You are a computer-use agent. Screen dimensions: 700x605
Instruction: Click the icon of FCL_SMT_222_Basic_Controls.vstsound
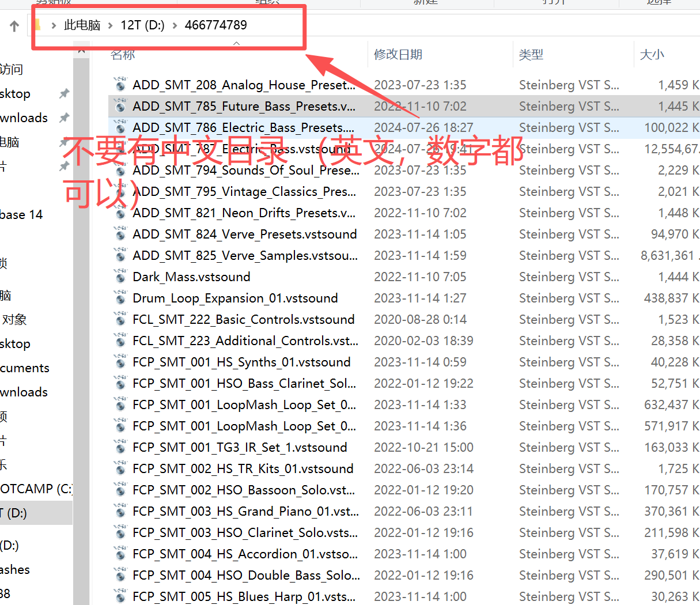pyautogui.click(x=120, y=319)
